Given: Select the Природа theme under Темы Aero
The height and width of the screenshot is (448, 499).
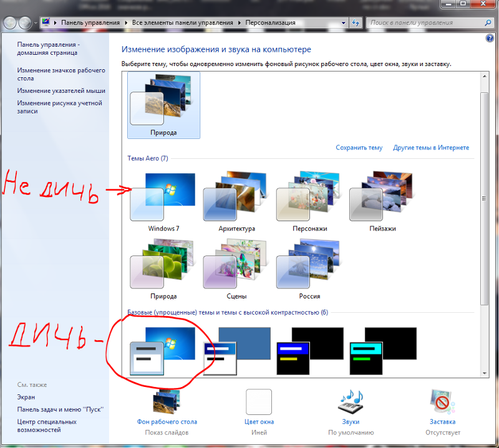Looking at the screenshot, I should pyautogui.click(x=163, y=269).
